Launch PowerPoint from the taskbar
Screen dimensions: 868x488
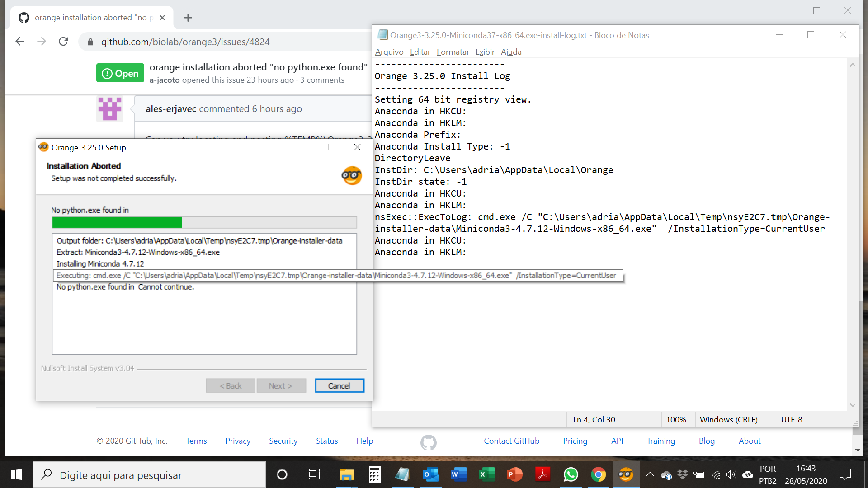point(514,474)
